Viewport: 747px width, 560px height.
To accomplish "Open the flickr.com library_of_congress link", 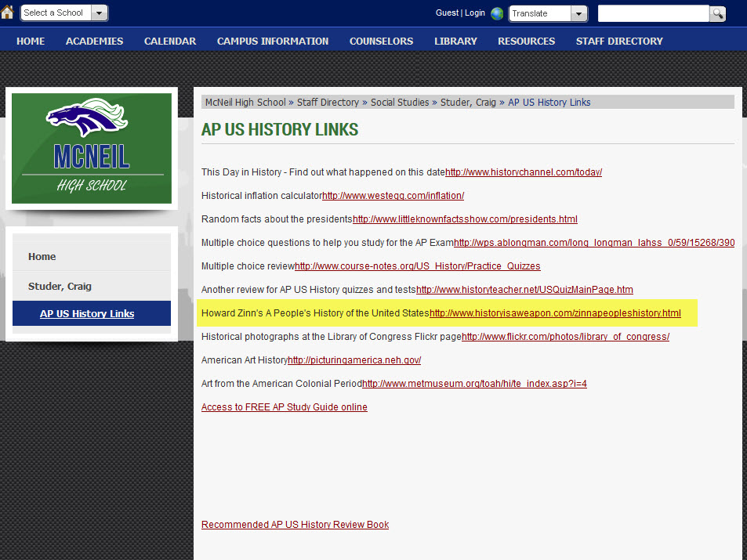I will point(565,336).
